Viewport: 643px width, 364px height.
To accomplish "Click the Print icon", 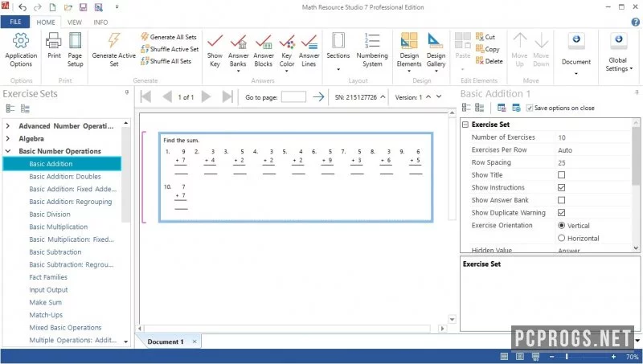I will point(54,46).
